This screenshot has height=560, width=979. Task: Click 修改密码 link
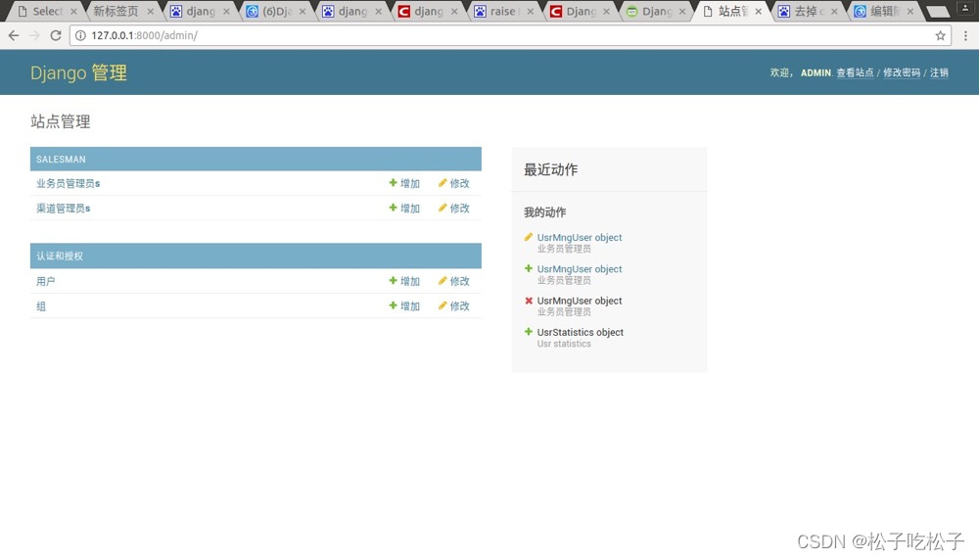tap(902, 72)
